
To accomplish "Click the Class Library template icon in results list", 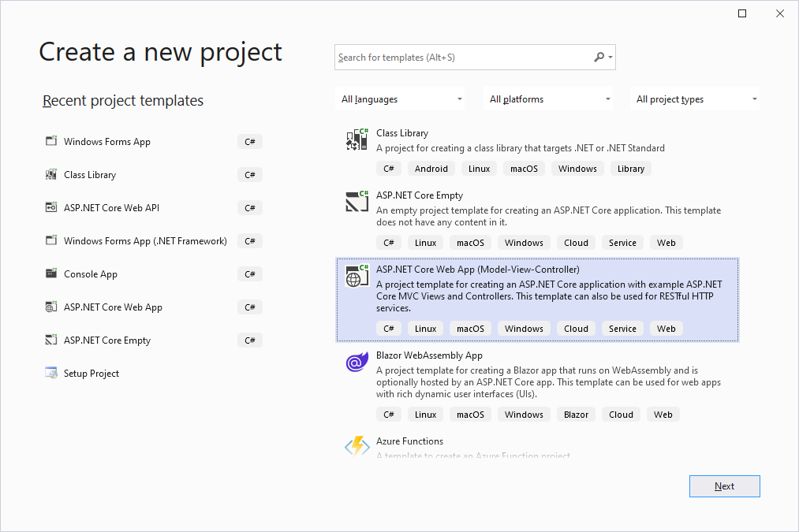I will [357, 139].
